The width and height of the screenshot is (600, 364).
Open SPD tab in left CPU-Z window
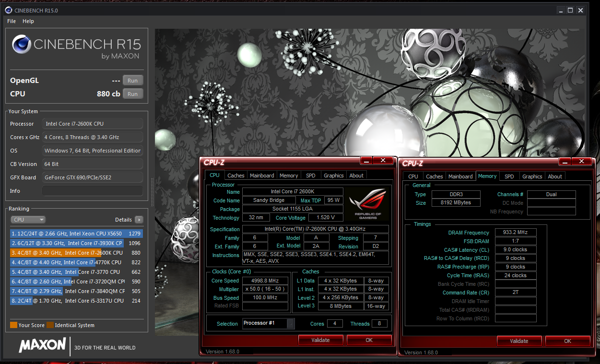point(311,176)
